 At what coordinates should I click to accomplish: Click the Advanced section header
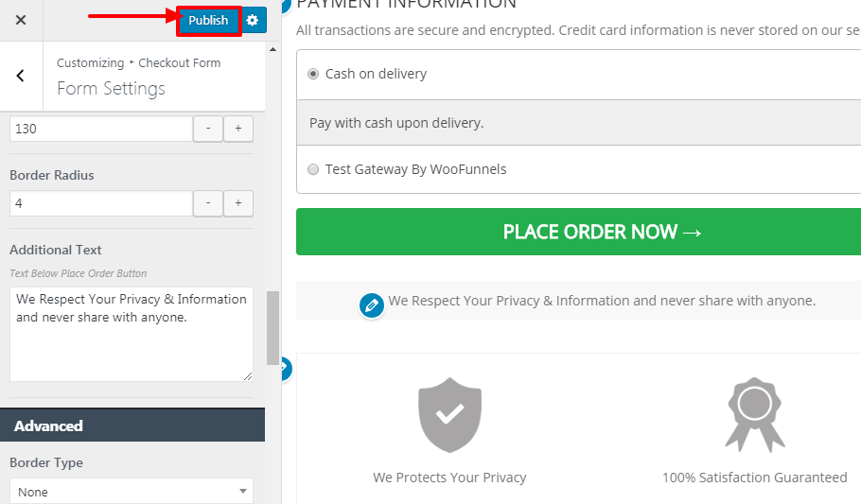(x=132, y=425)
